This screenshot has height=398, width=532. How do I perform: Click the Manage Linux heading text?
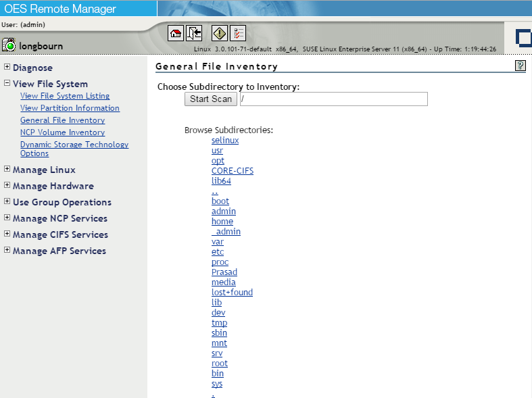pos(44,170)
